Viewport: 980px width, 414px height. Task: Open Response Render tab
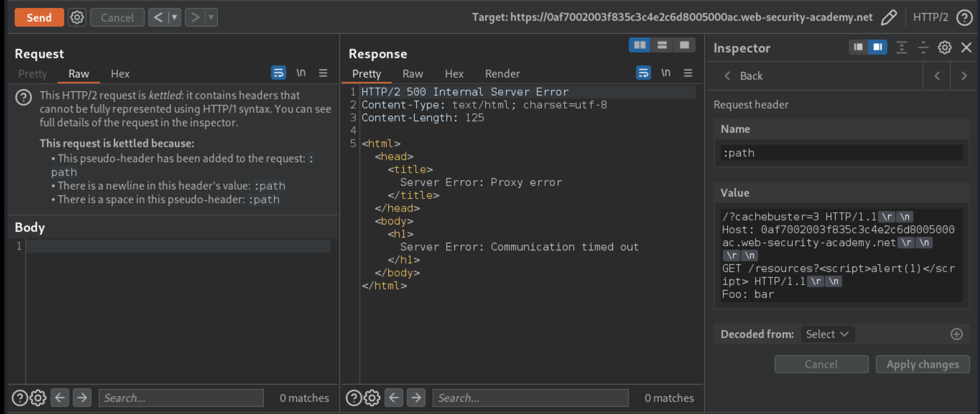(x=502, y=74)
